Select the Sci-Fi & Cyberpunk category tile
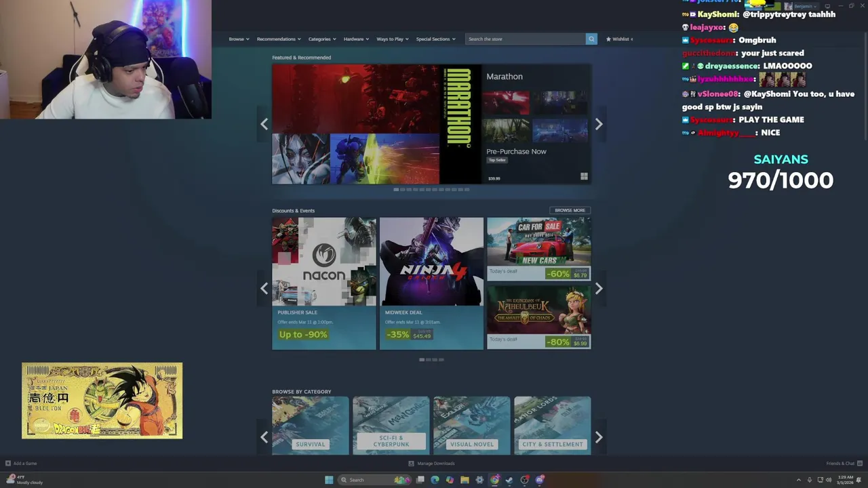The width and height of the screenshot is (868, 488). 391,426
